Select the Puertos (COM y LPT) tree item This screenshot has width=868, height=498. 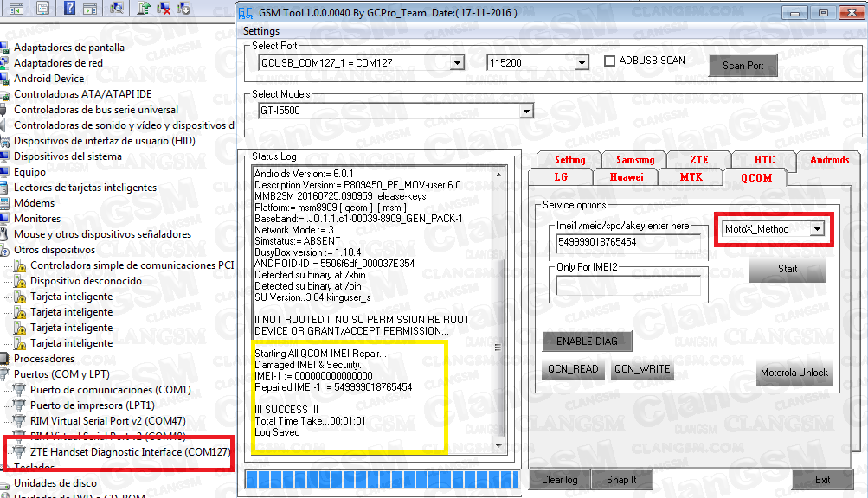tap(61, 374)
